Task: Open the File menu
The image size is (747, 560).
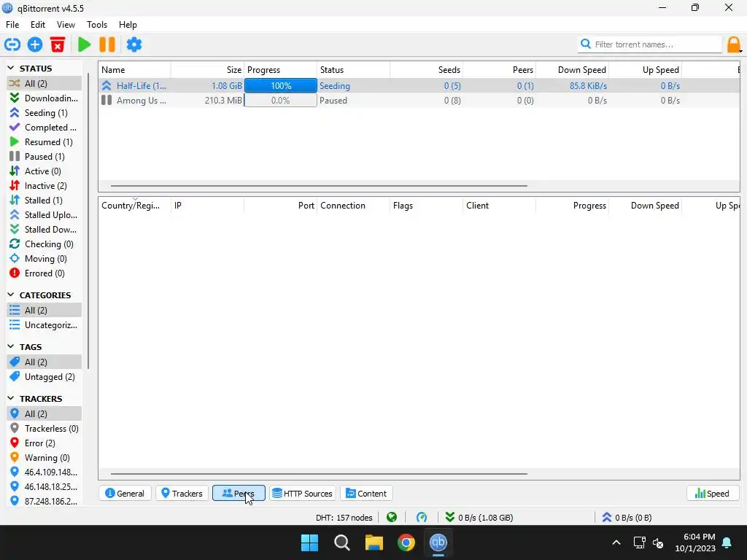Action: click(12, 25)
